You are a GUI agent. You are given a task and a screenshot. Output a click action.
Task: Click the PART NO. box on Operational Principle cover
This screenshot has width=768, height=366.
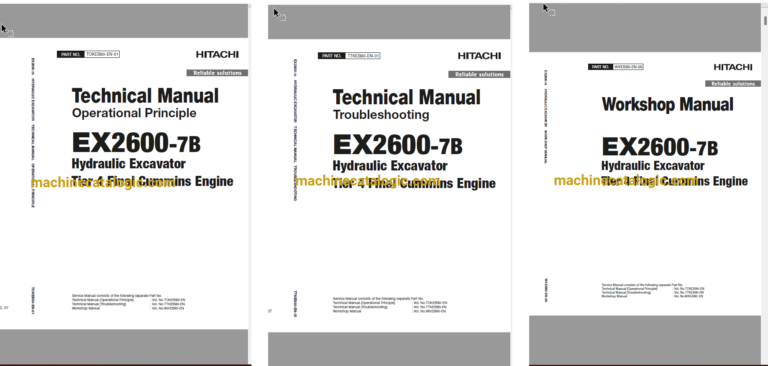[89, 54]
